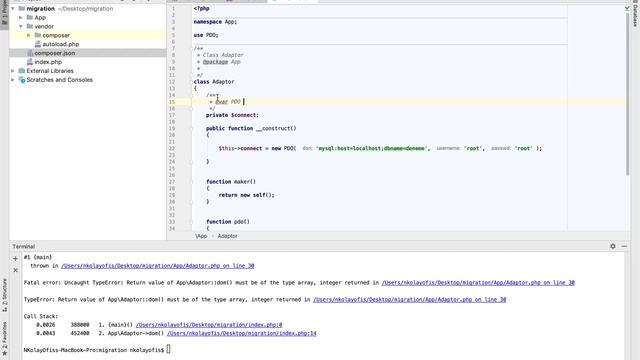Image resolution: width=640 pixels, height=360 pixels.
Task: Expand the App folder arrow
Action: point(21,18)
